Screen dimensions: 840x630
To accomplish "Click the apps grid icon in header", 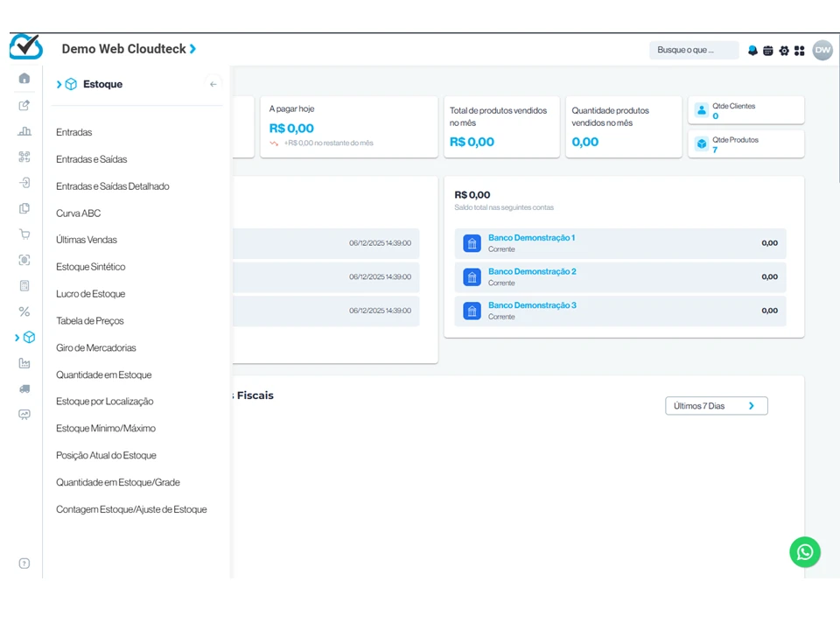I will [x=800, y=51].
